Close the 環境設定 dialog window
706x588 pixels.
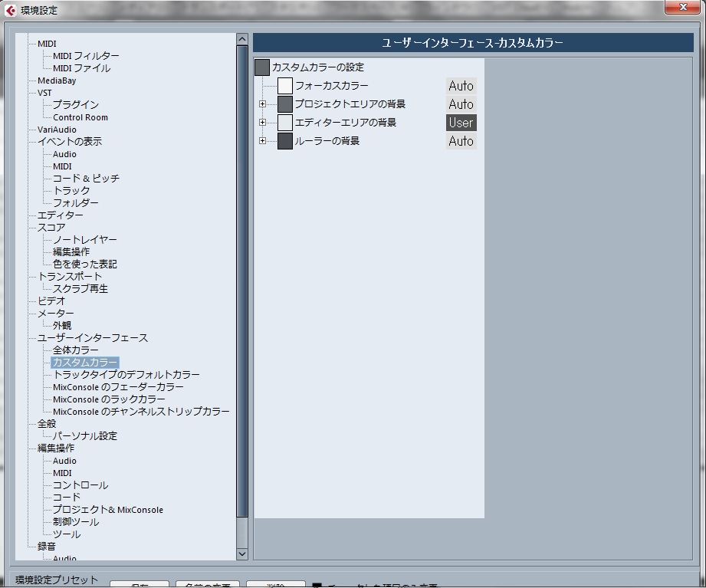click(x=682, y=7)
